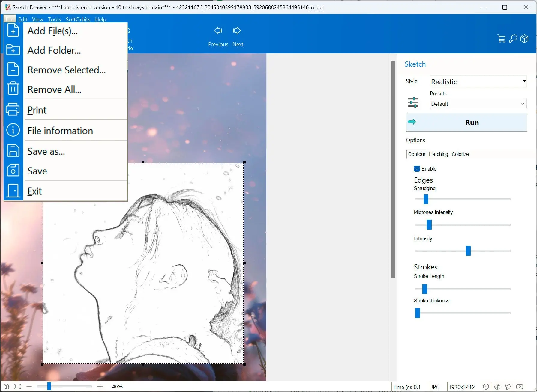Click the Remove All trash can icon
Viewport: 537px width, 392px height.
coord(13,89)
